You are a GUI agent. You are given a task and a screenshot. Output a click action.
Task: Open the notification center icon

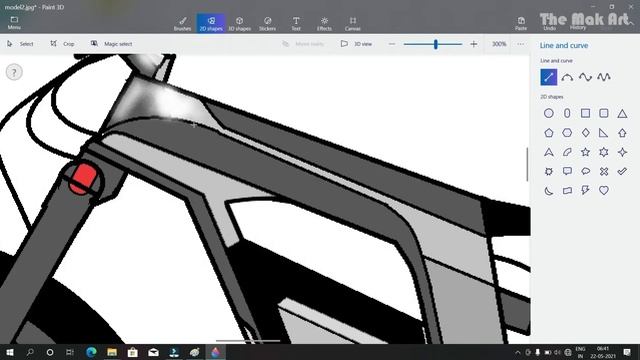click(627, 352)
